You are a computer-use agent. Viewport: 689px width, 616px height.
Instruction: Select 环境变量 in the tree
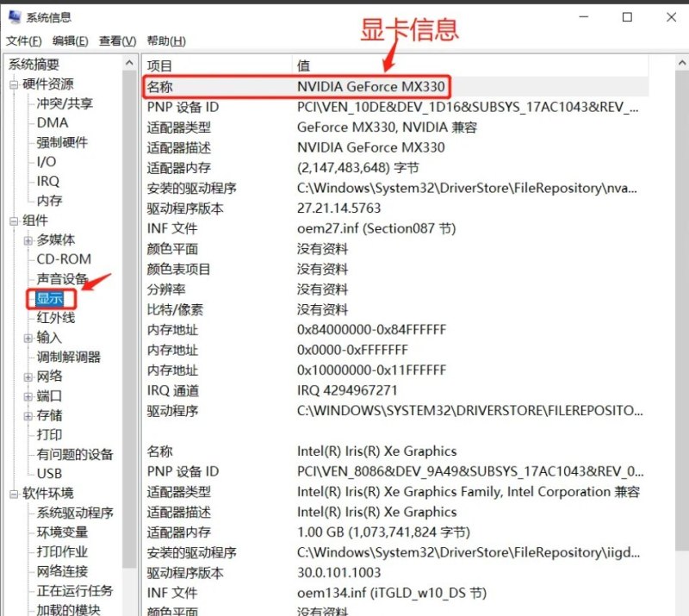[62, 532]
